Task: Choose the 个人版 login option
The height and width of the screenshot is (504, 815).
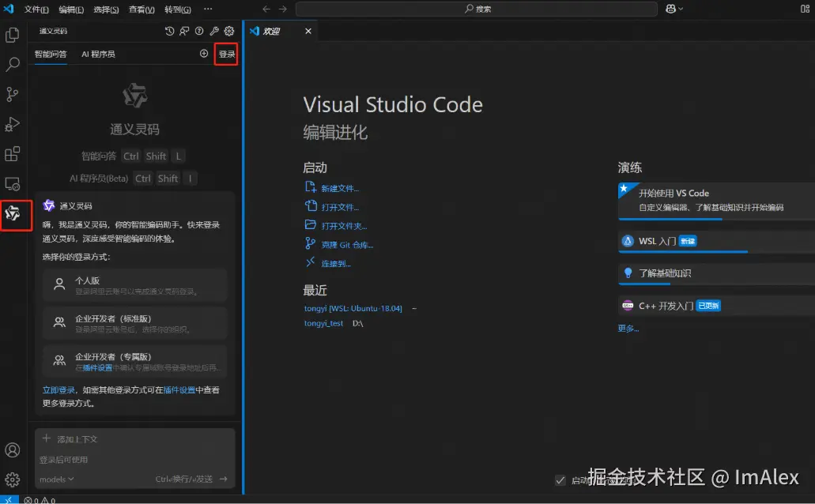Action: click(134, 285)
